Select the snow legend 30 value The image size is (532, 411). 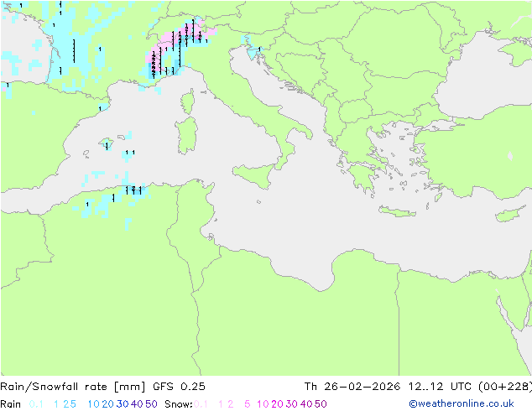292,404
